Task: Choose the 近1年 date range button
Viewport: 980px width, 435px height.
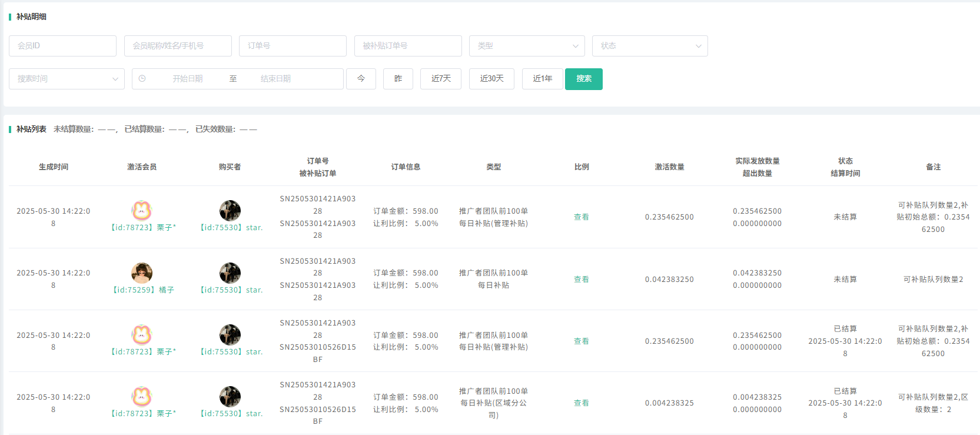Action: pyautogui.click(x=542, y=79)
